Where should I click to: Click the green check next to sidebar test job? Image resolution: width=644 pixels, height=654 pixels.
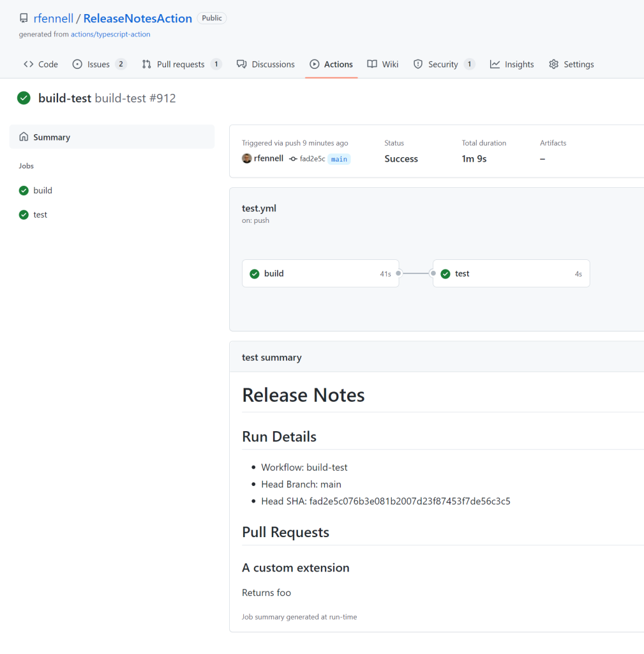pyautogui.click(x=24, y=215)
